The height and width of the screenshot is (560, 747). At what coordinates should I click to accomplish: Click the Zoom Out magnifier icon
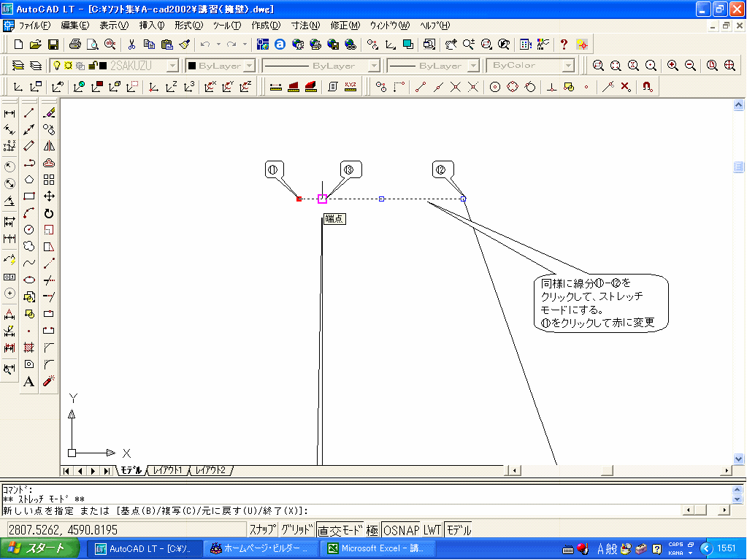[690, 65]
